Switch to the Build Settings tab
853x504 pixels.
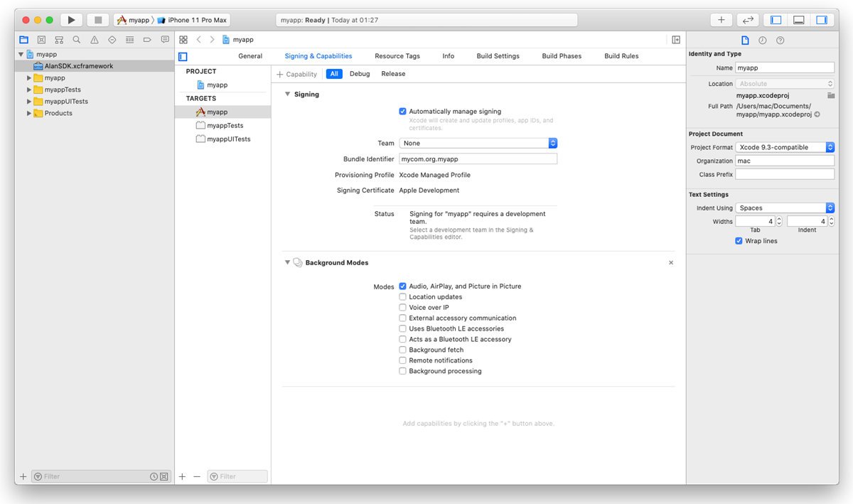coord(498,56)
